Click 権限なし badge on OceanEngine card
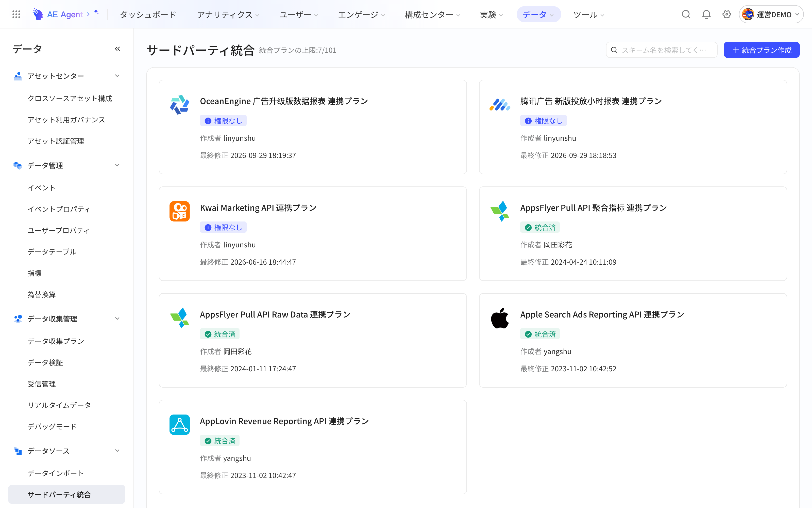Viewport: 812px width, 508px height. [223, 121]
